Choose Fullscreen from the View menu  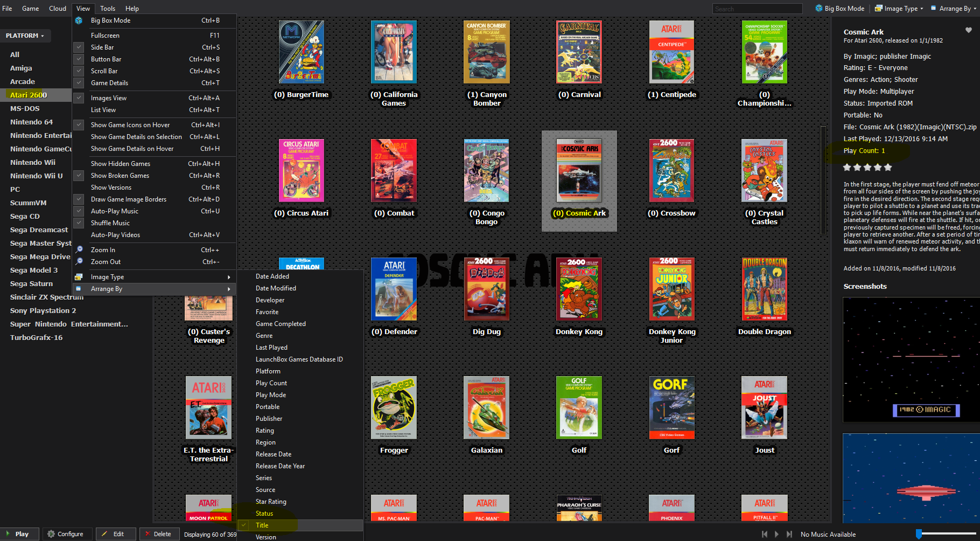(x=155, y=36)
